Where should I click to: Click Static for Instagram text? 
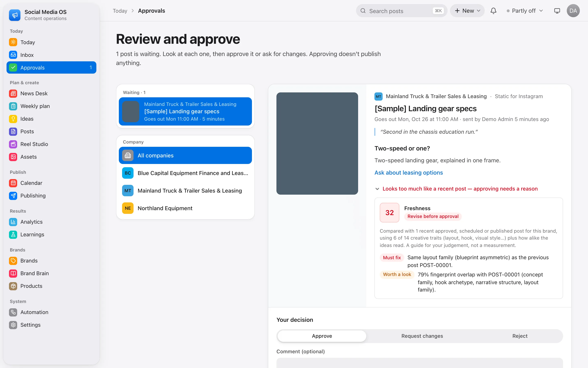[519, 96]
